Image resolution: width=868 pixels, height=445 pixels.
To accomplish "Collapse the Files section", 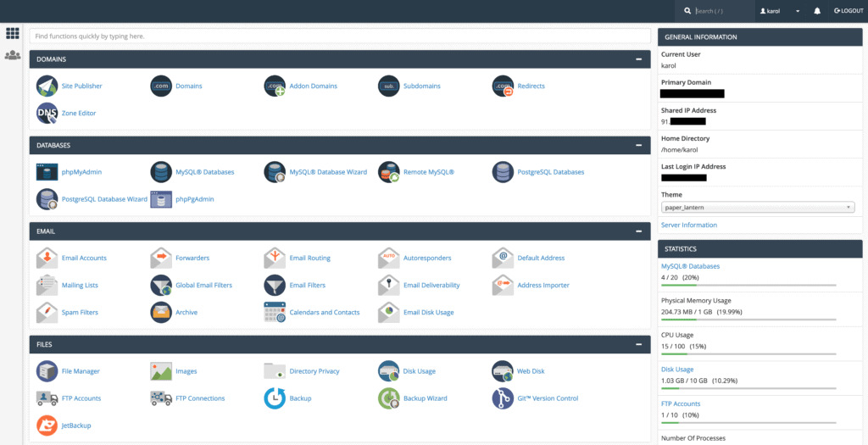I will [638, 345].
